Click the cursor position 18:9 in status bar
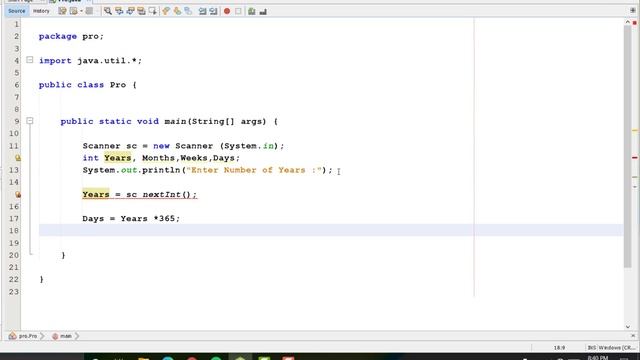Viewport: 640px width, 360px height. point(560,348)
